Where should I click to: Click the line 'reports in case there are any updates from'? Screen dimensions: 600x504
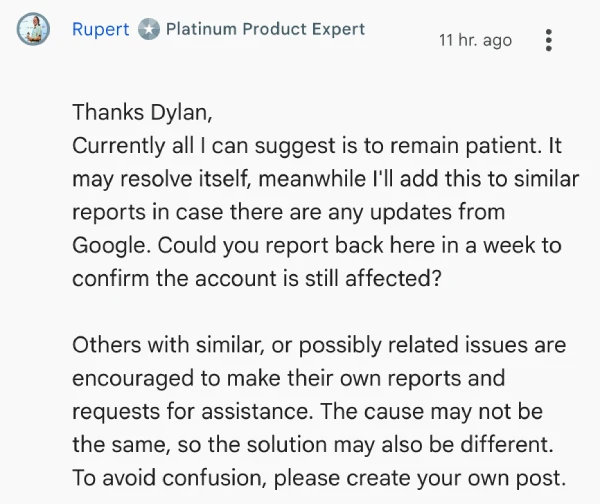288,212
